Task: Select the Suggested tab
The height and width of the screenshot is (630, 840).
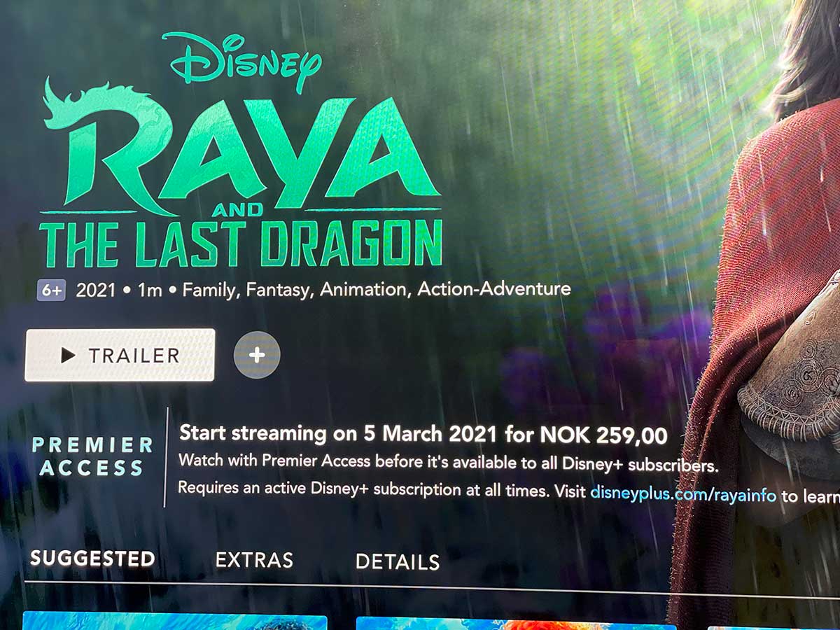Action: coord(92,559)
